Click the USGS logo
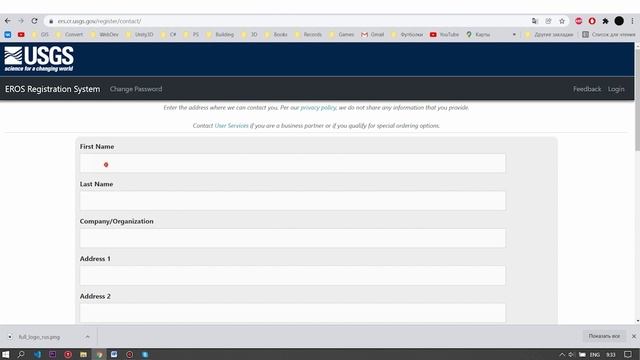Image resolution: width=640 pixels, height=360 pixels. 39,59
